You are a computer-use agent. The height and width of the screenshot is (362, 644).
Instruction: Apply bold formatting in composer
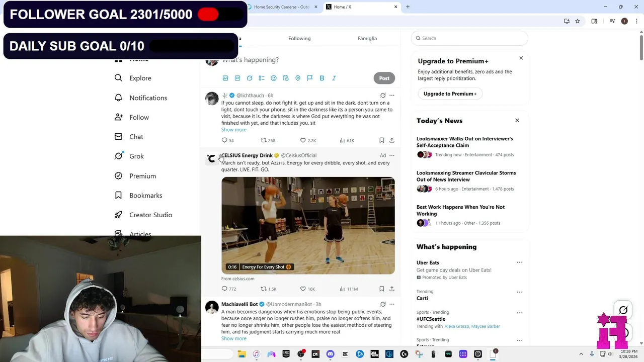tap(322, 78)
